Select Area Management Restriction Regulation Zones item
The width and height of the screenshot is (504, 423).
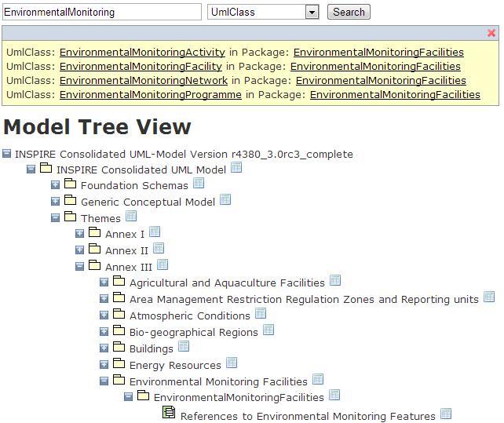coord(303,299)
